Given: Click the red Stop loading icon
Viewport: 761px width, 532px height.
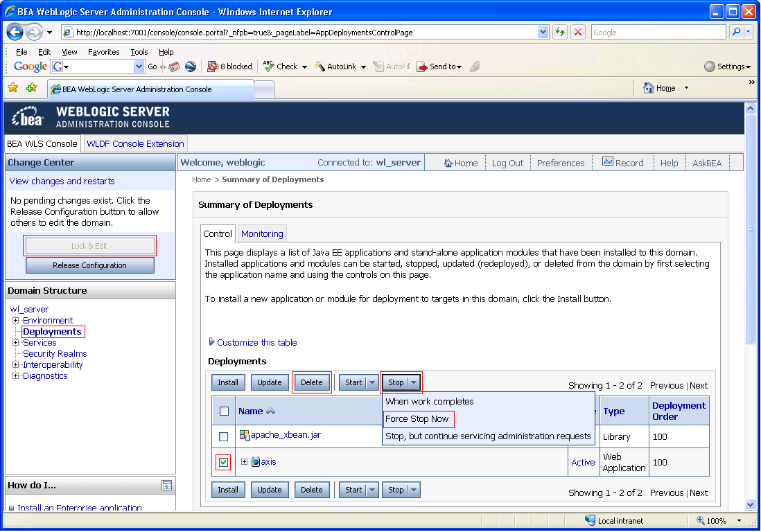Looking at the screenshot, I should 577,33.
